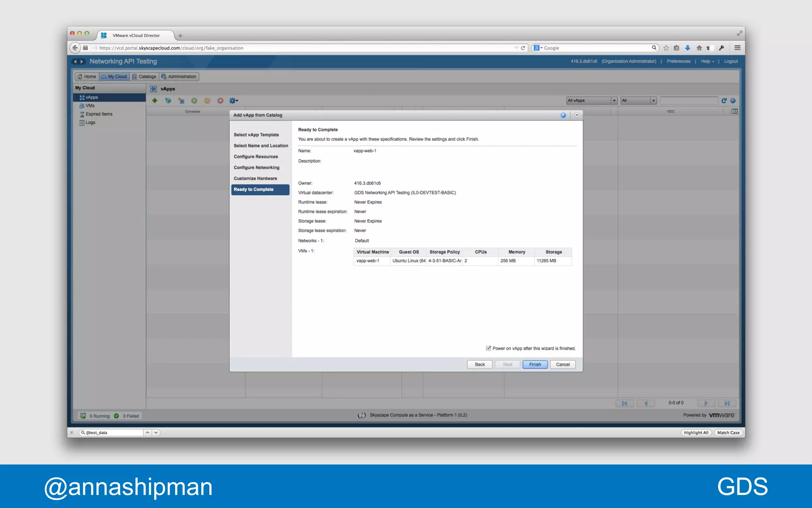Click the red stop vApp icon

point(220,101)
